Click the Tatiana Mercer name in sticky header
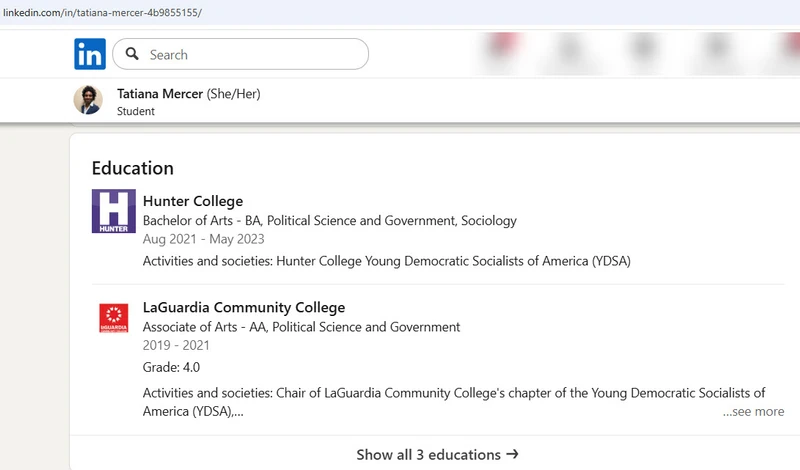Viewport: 800px width, 470px height. click(x=159, y=93)
